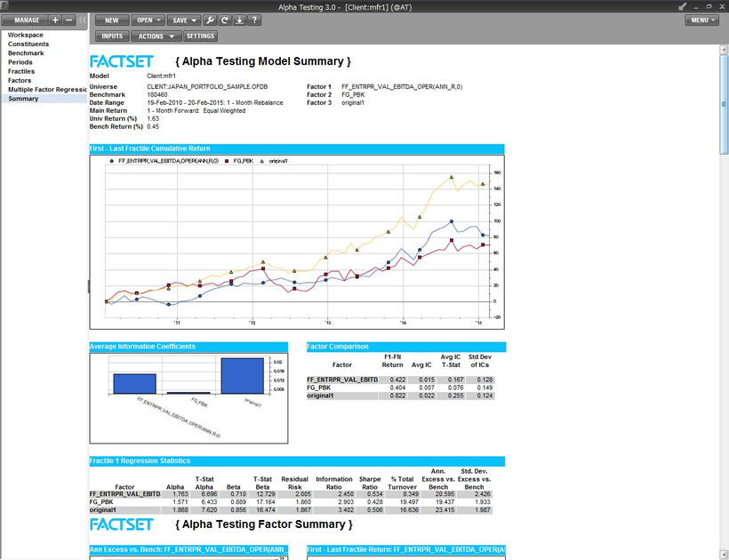Click 'Ann Excess vs. Bench' chart header

pyautogui.click(x=188, y=549)
